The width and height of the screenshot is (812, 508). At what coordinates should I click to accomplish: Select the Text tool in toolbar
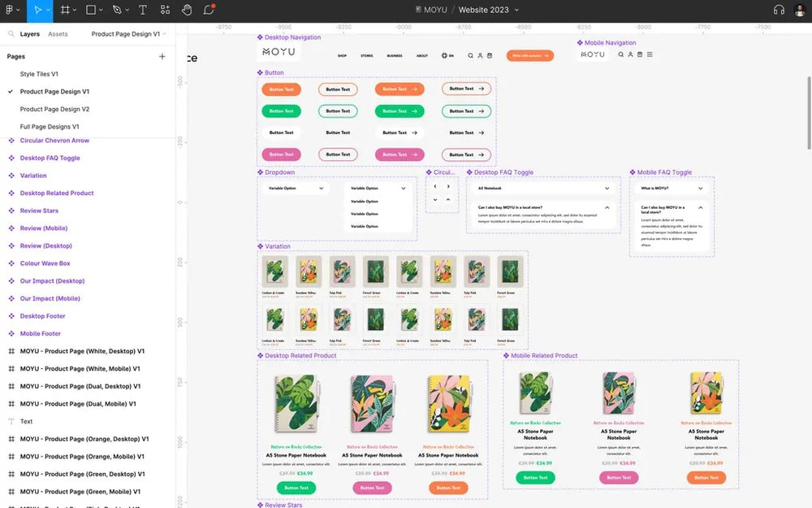[143, 10]
